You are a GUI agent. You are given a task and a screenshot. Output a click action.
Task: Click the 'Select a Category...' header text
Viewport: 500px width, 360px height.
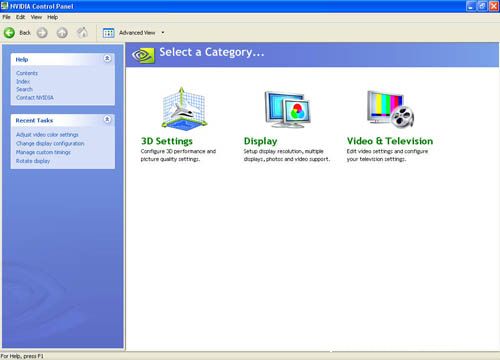pyautogui.click(x=212, y=52)
